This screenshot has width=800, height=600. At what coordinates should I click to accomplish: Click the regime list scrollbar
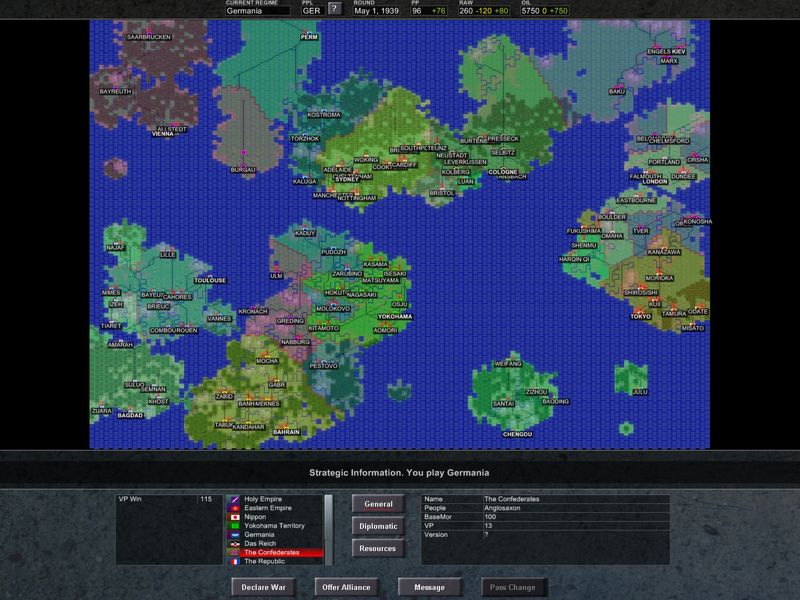click(329, 530)
